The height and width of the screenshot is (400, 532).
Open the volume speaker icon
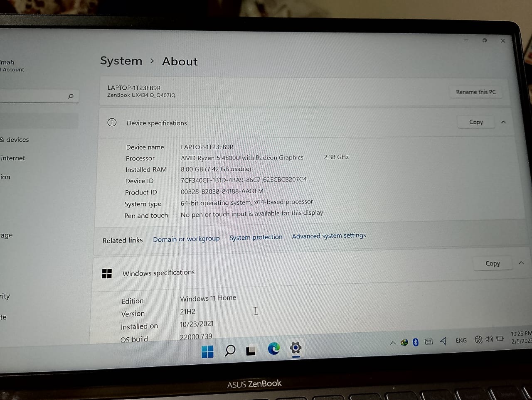(x=489, y=339)
